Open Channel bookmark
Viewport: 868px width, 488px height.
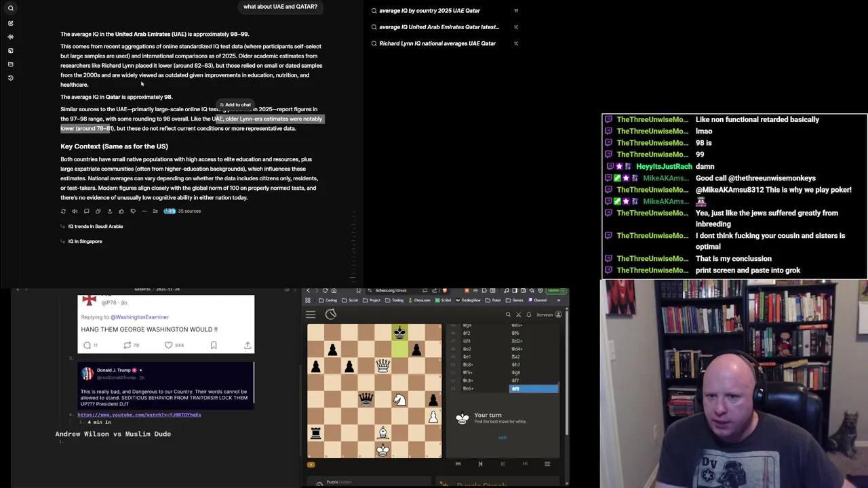coord(537,300)
